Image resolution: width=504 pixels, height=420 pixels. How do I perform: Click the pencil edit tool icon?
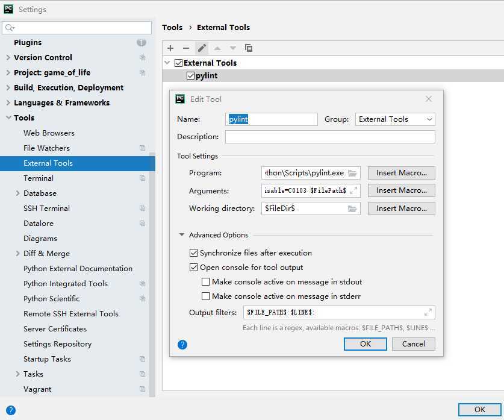pos(202,48)
